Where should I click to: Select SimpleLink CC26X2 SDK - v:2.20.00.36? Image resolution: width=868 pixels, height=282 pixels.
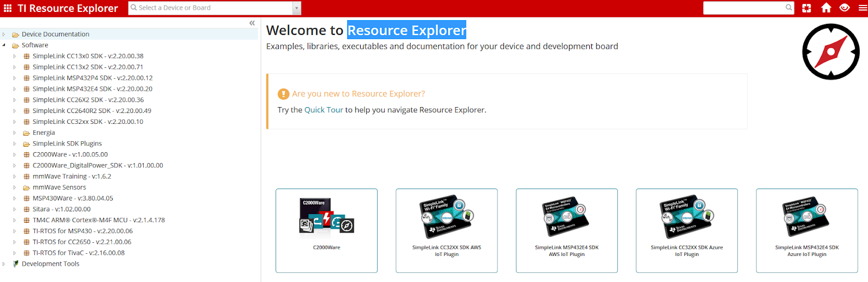[x=88, y=100]
